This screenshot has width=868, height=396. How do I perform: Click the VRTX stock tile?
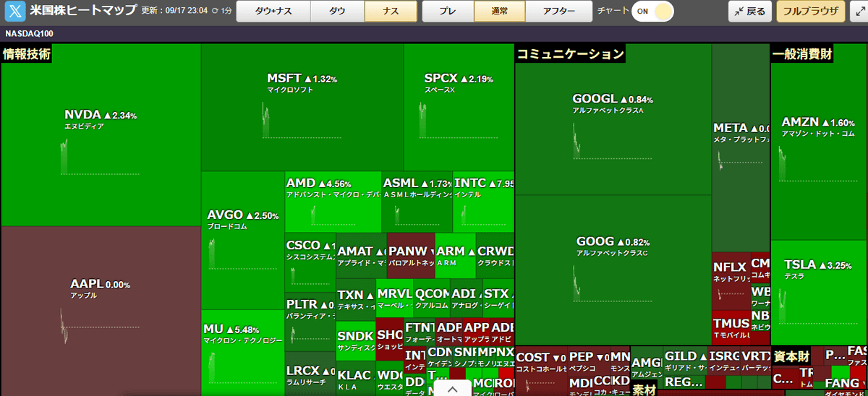point(756,361)
